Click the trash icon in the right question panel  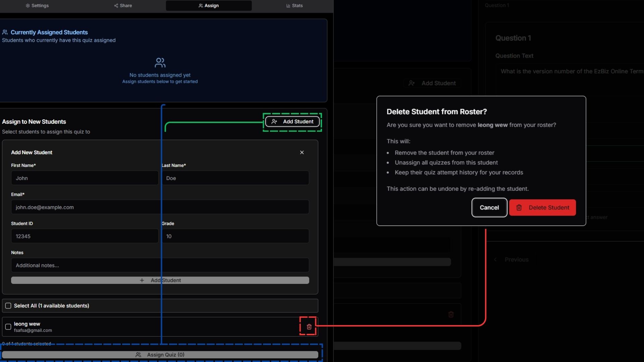[x=451, y=314]
